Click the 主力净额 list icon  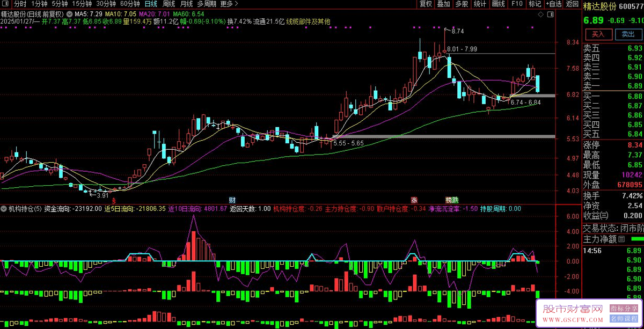click(x=621, y=239)
